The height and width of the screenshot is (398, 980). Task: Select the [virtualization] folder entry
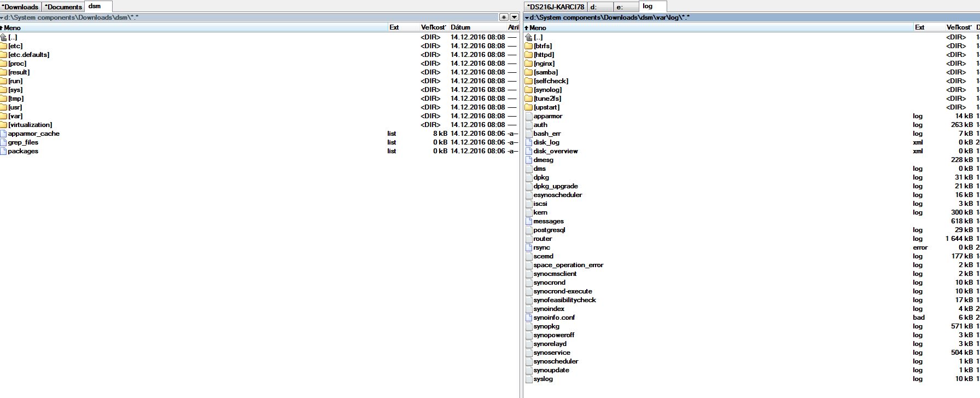coord(30,125)
